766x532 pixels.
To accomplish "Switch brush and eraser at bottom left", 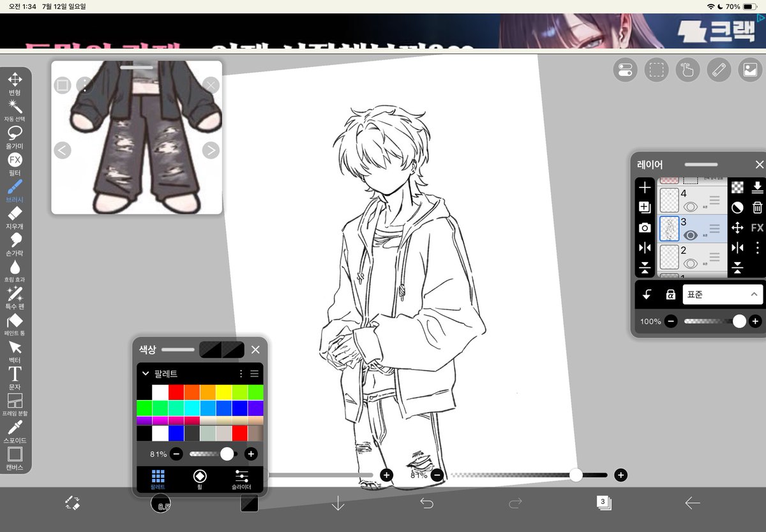I will click(x=72, y=503).
